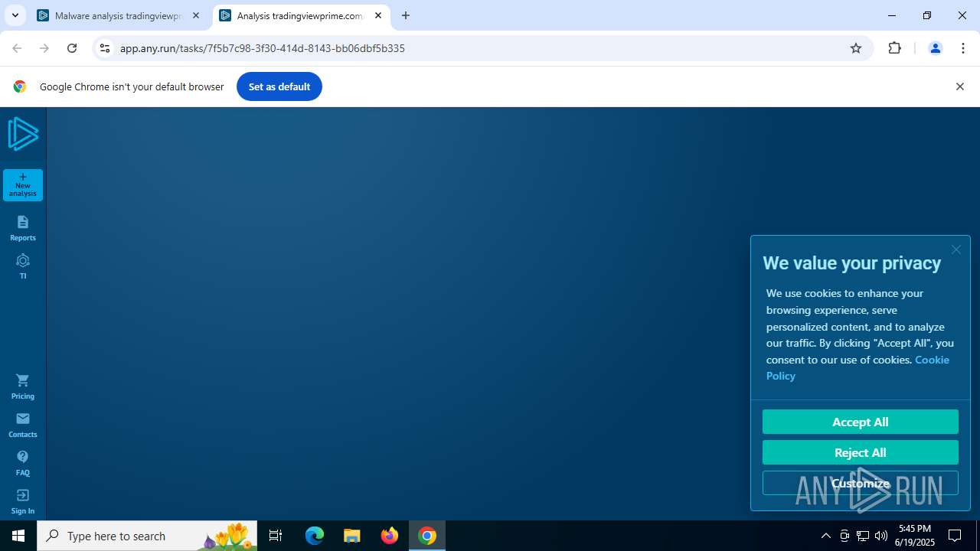Open the FAQ page

click(x=23, y=463)
